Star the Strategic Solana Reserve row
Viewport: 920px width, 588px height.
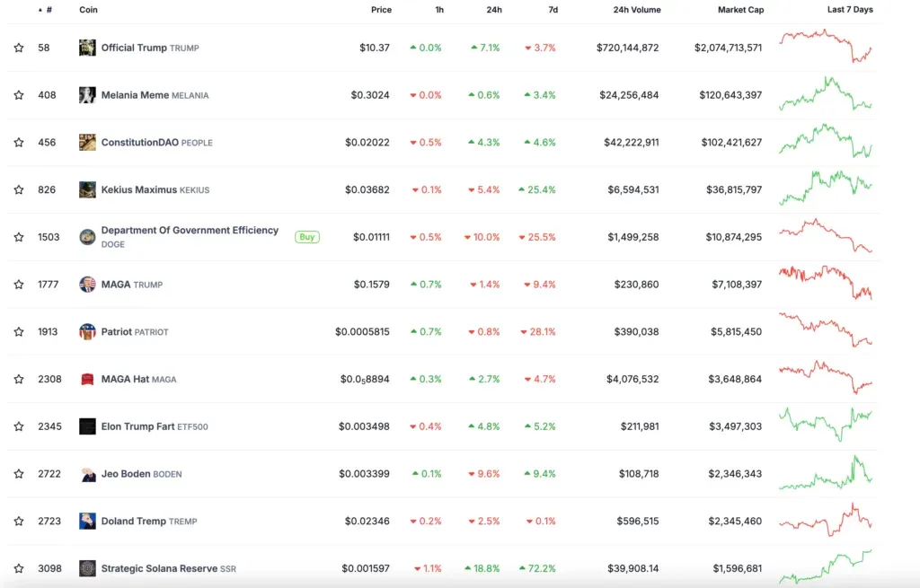19,568
